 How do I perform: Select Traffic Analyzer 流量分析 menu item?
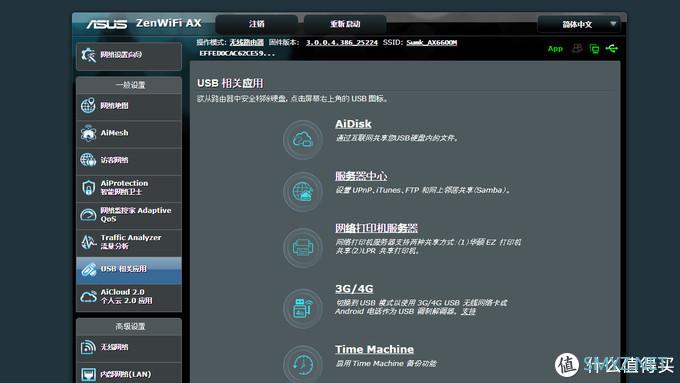[129, 242]
